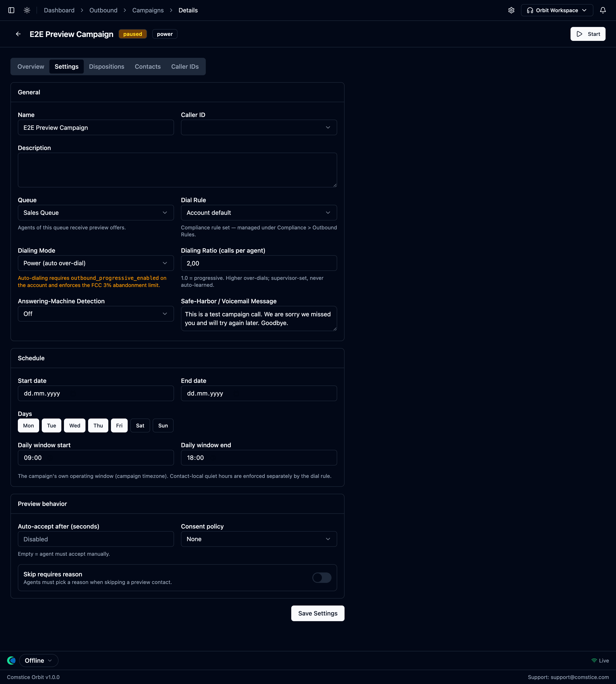Set the End date field
This screenshot has width=616, height=684.
[x=259, y=393]
